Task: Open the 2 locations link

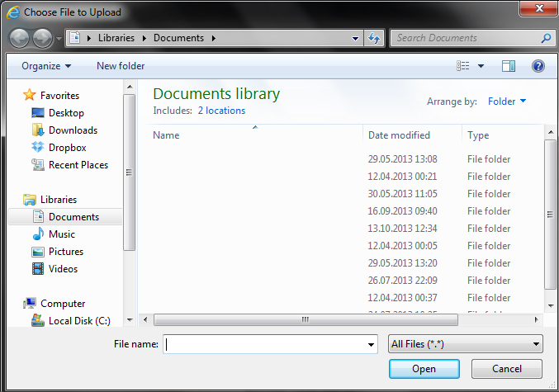Action: pos(221,111)
